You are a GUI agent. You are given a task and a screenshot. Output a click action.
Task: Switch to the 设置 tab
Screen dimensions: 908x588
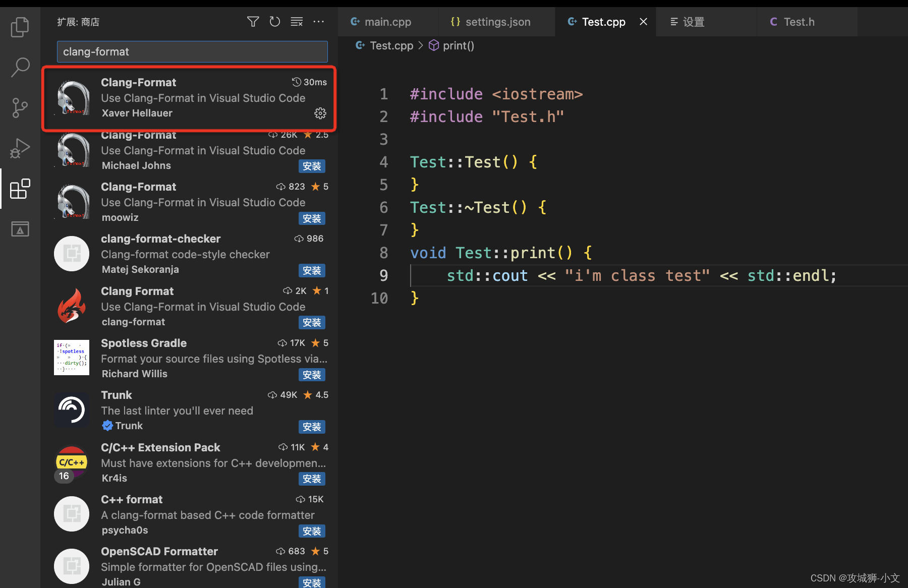coord(694,22)
